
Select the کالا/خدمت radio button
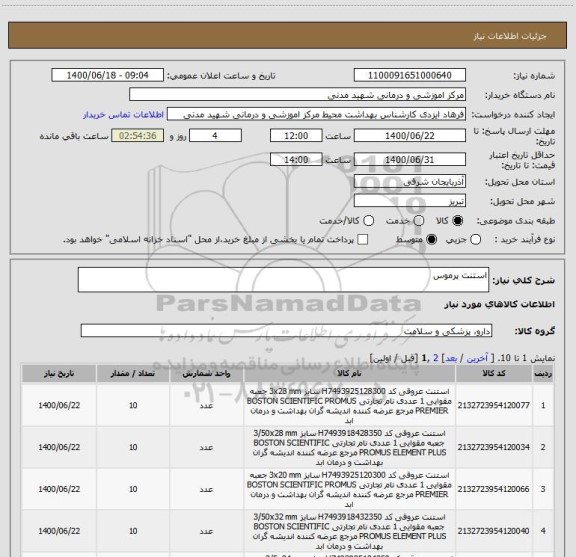pyautogui.click(x=368, y=220)
